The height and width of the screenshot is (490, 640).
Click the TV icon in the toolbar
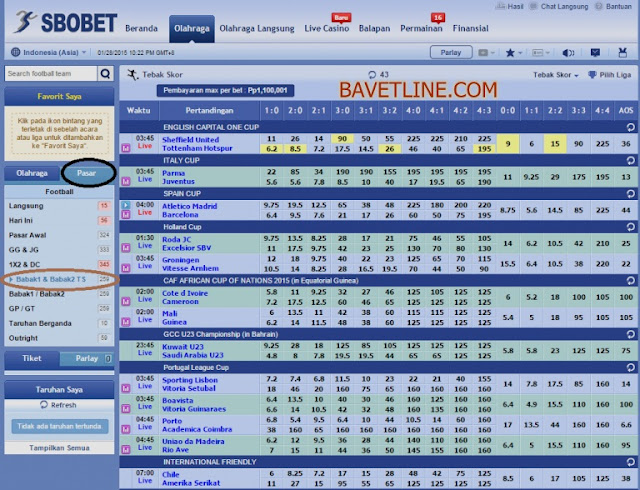pos(622,52)
